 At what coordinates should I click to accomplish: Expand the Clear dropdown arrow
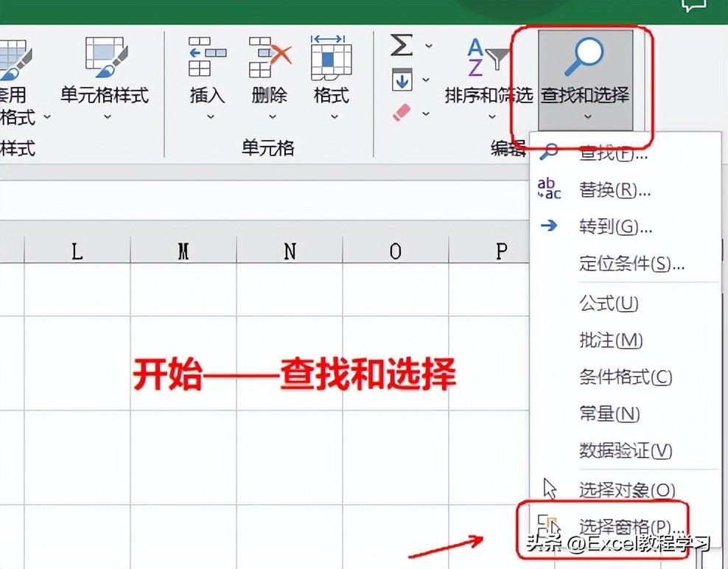click(426, 114)
